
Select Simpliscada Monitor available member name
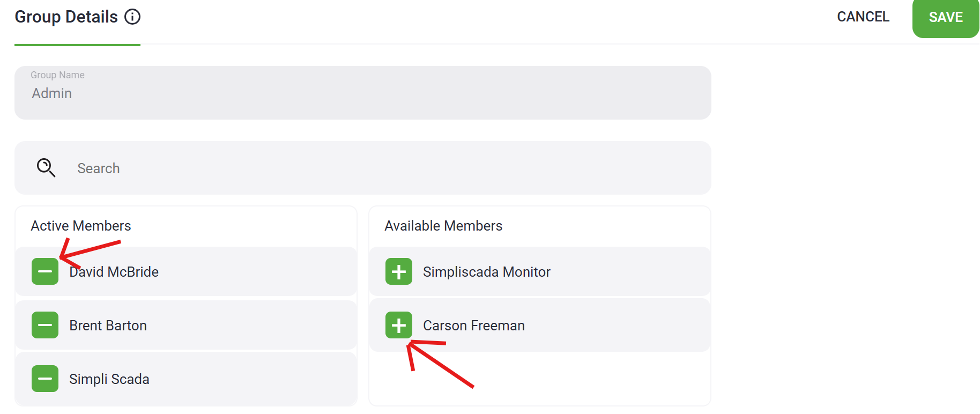pyautogui.click(x=486, y=272)
